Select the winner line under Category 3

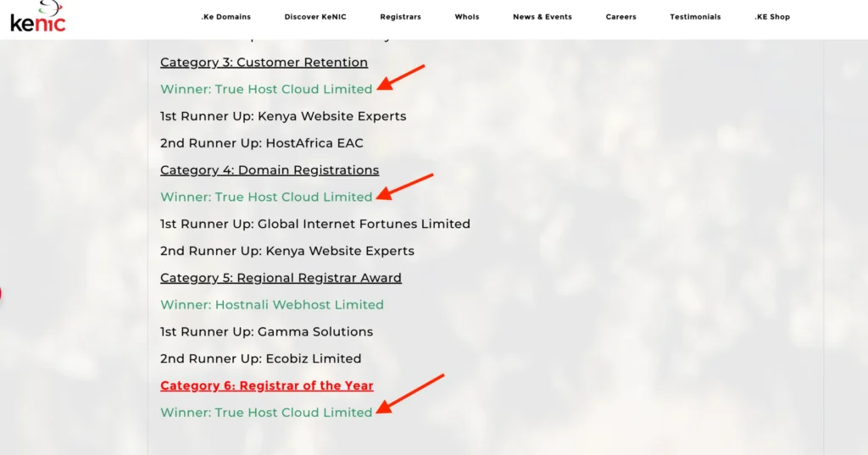[x=266, y=89]
